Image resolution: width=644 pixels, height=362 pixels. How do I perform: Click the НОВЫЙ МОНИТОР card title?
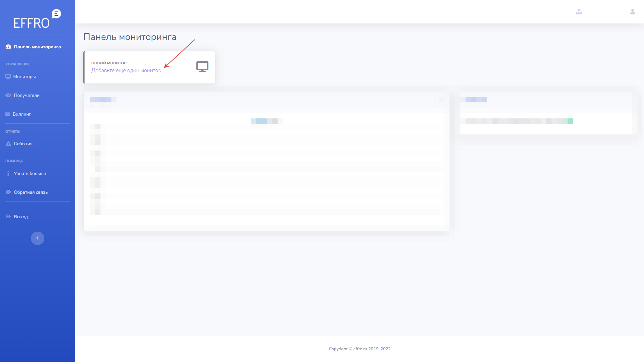click(x=109, y=63)
